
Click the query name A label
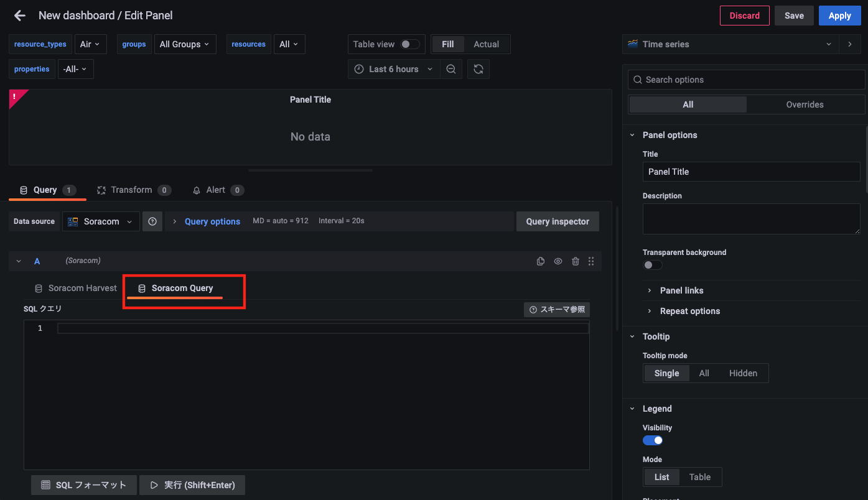click(37, 261)
